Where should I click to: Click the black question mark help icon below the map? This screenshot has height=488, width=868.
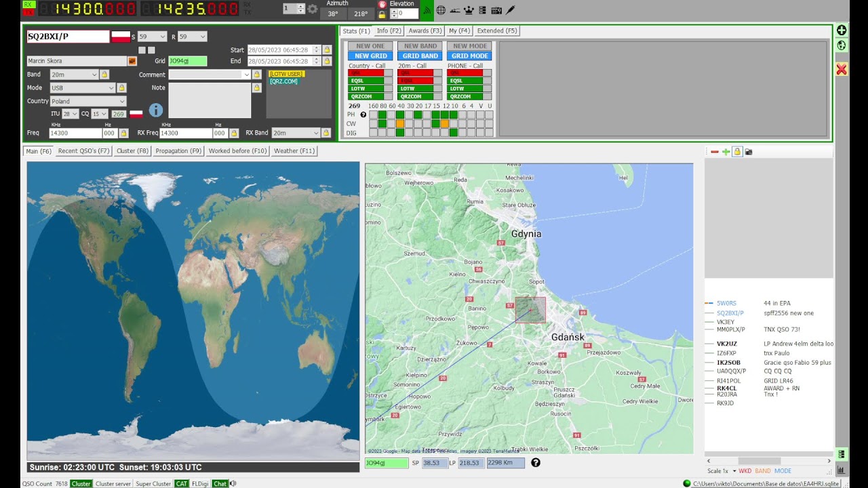(535, 463)
